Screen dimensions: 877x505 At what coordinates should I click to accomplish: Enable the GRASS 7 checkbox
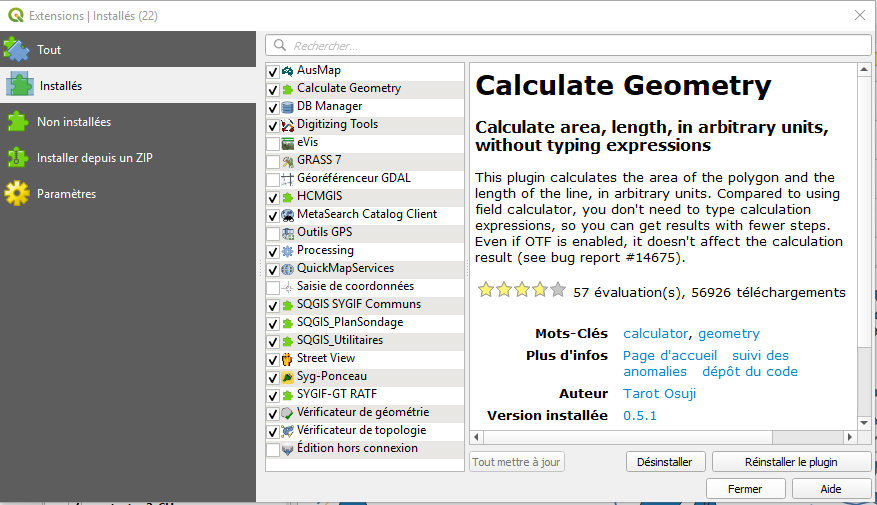point(273,162)
